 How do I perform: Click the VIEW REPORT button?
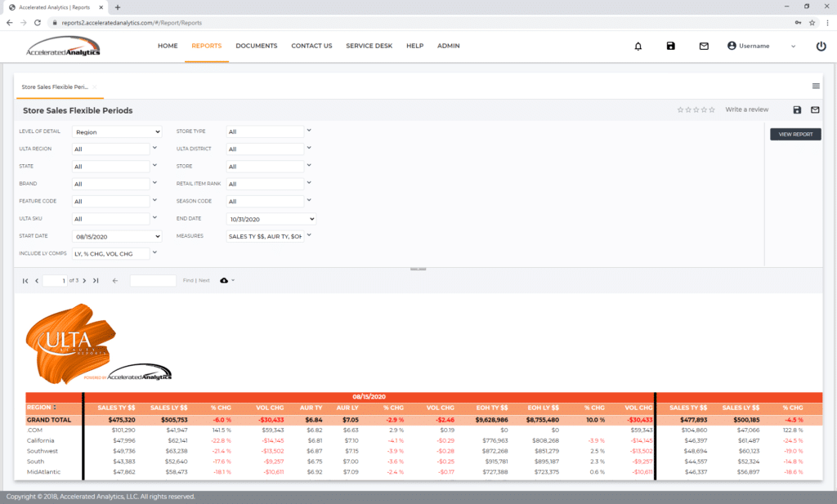point(794,133)
